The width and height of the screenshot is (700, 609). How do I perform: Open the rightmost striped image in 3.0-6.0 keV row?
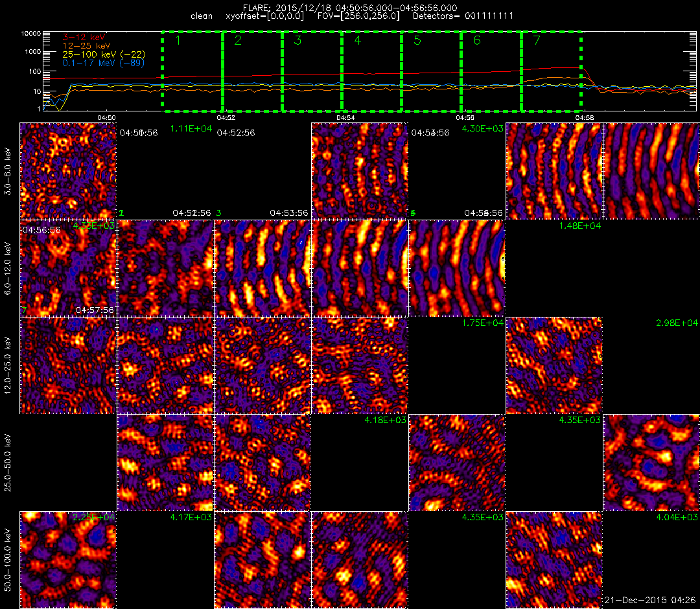pos(651,171)
